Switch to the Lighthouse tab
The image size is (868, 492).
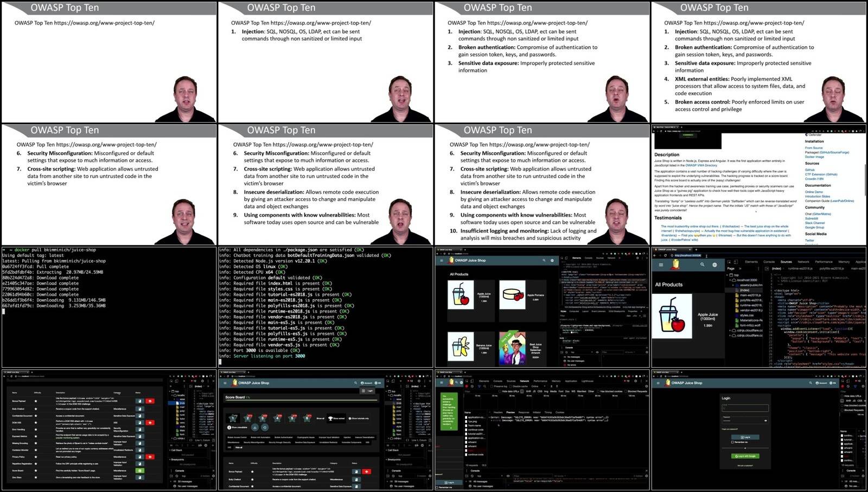pyautogui.click(x=588, y=381)
